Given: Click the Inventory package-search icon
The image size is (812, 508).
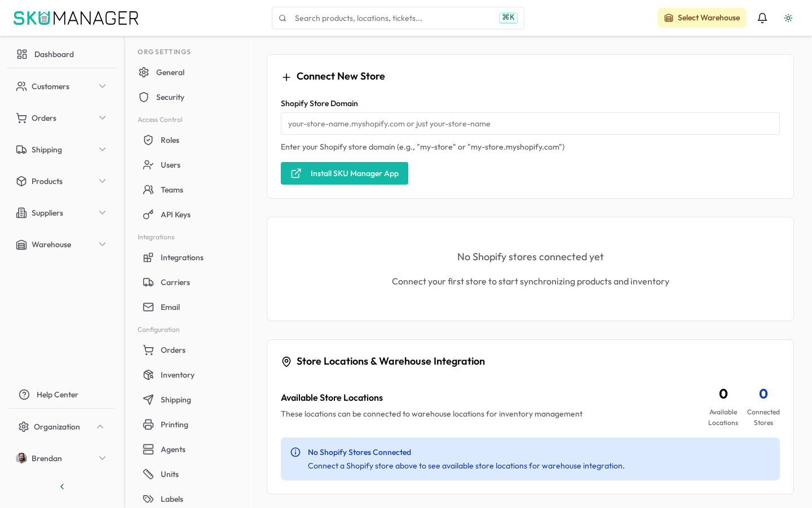Looking at the screenshot, I should pyautogui.click(x=148, y=375).
